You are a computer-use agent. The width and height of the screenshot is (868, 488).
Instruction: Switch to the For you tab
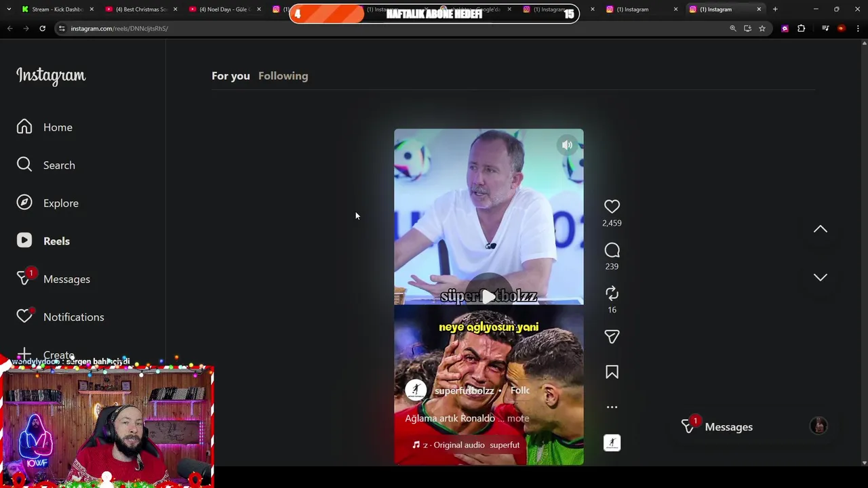[231, 76]
